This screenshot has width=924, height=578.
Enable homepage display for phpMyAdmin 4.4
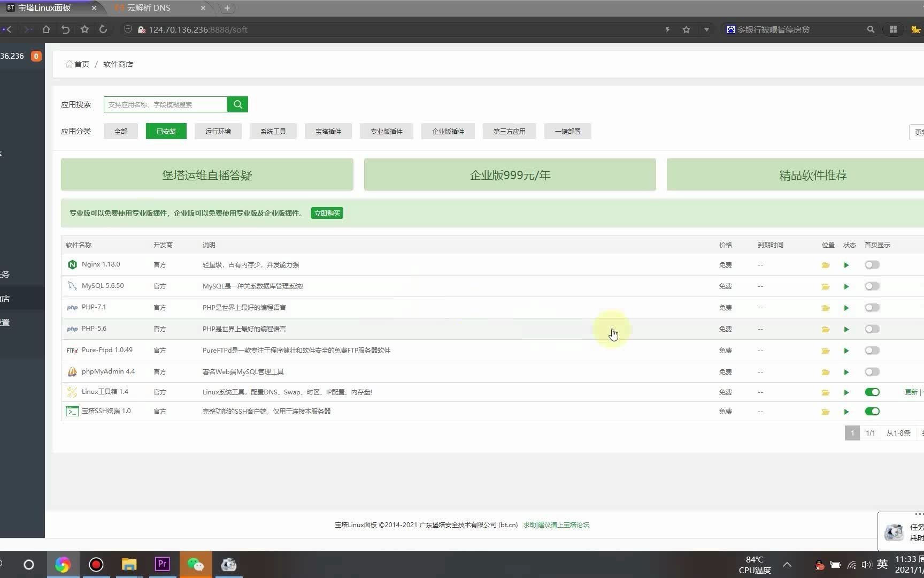coord(872,372)
